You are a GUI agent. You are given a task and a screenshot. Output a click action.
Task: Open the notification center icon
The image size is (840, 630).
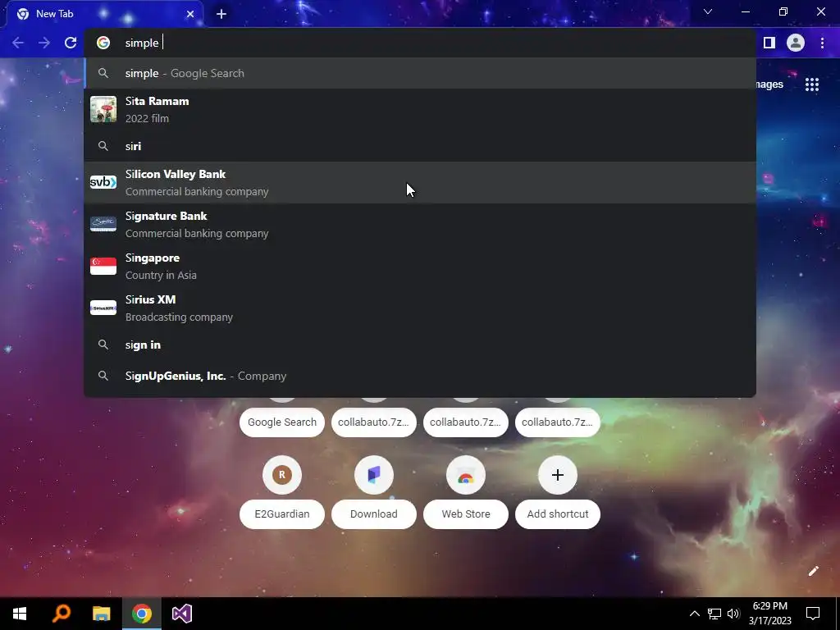pos(813,614)
